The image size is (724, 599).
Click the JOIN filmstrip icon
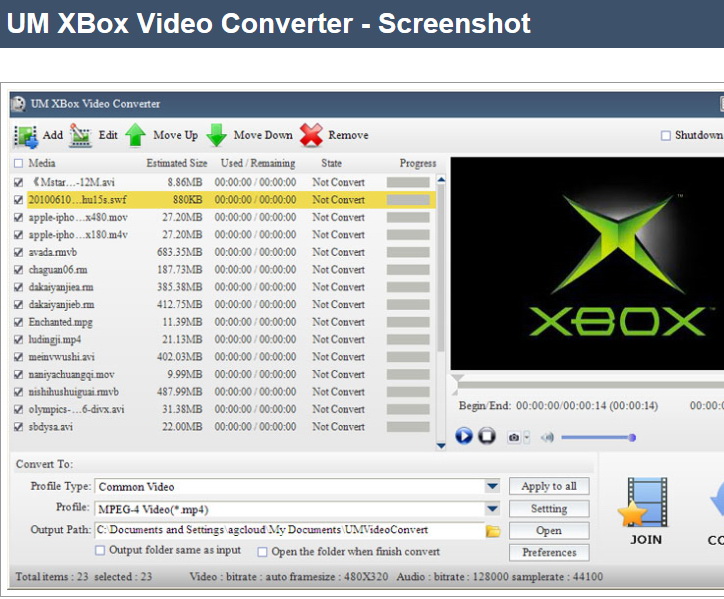645,502
